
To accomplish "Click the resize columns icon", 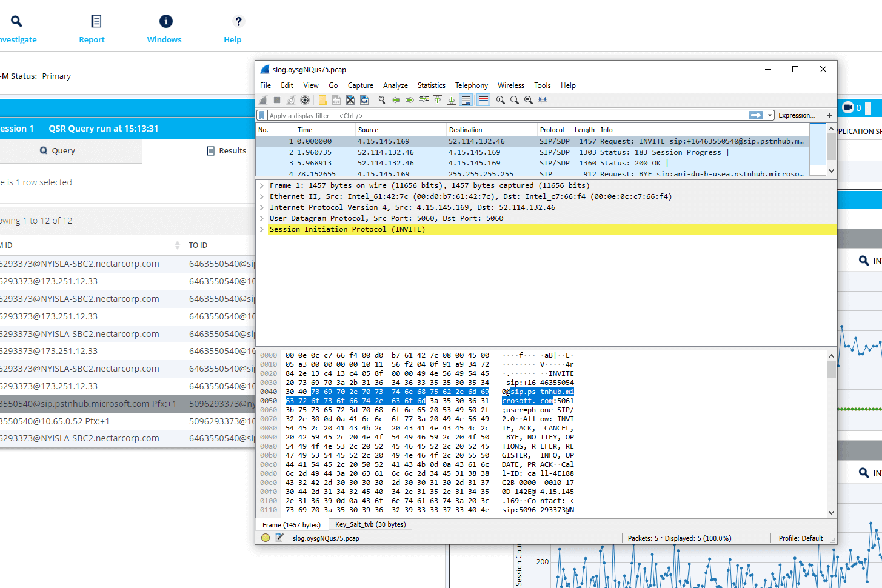I will point(543,100).
